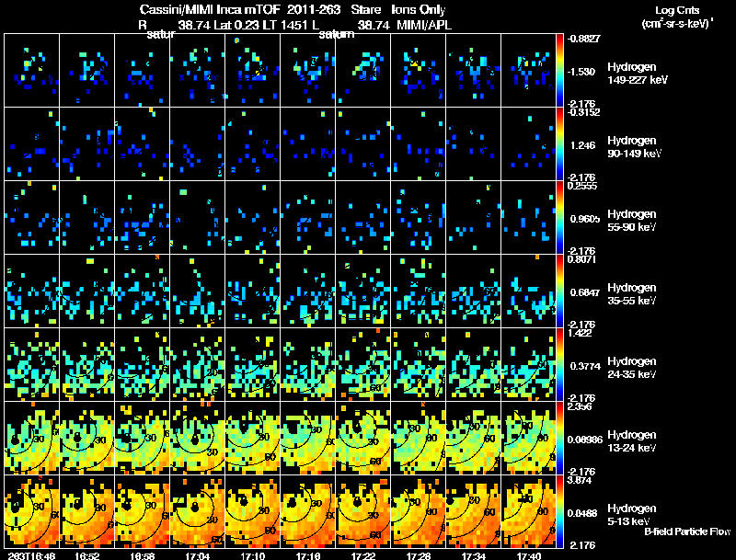Click the Cassini/MIMI Inca mTOF title text
This screenshot has width=736, height=560.
click(x=211, y=10)
